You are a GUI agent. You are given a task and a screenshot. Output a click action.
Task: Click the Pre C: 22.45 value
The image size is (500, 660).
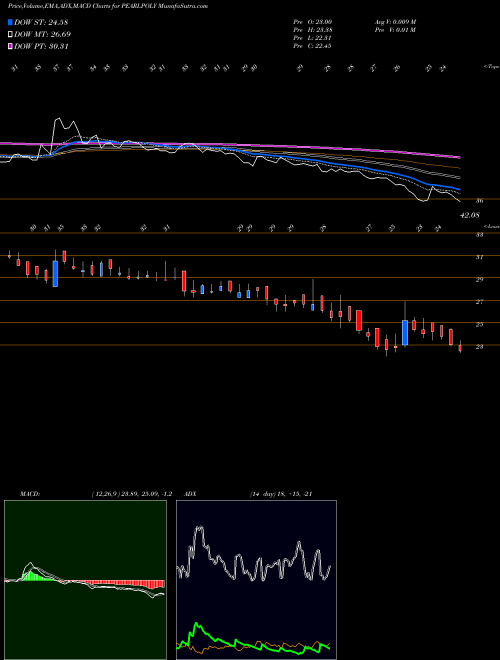(x=313, y=46)
